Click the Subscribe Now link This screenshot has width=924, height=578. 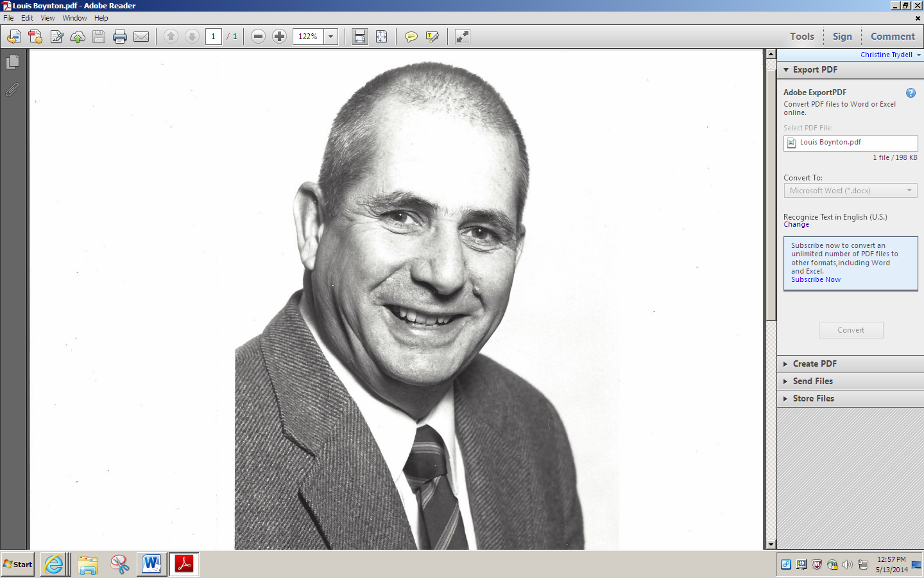pyautogui.click(x=815, y=279)
